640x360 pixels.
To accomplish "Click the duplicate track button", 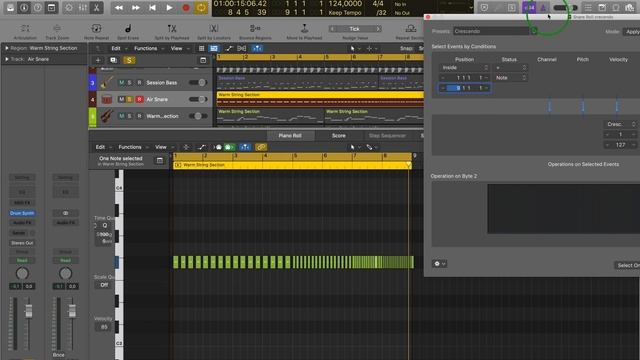I will pyautogui.click(x=113, y=60).
